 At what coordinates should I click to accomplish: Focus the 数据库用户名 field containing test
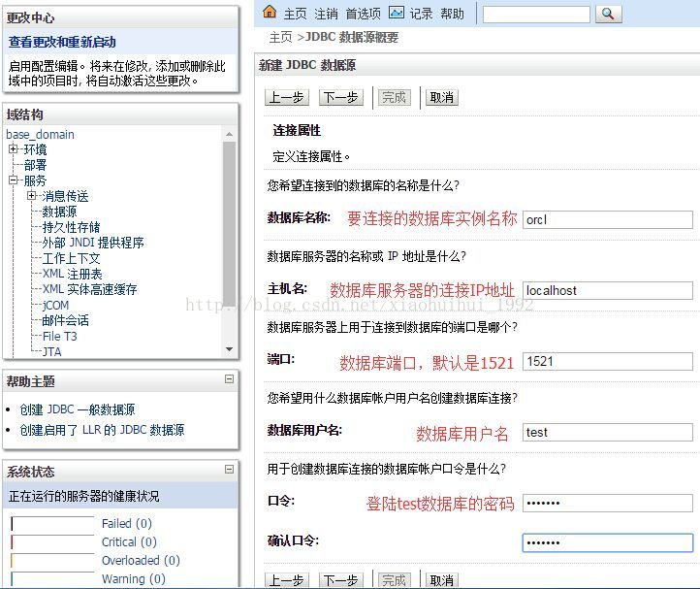click(x=608, y=432)
